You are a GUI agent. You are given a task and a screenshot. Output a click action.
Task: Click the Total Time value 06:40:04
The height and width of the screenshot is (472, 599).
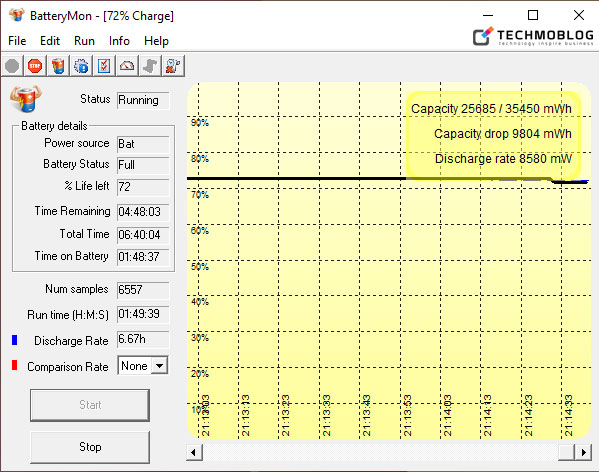pos(143,235)
